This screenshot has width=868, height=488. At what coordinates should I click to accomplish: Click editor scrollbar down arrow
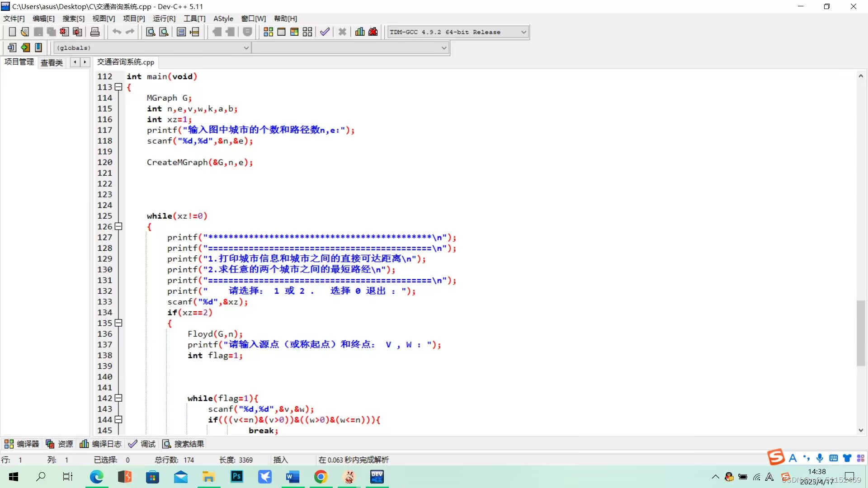(x=861, y=430)
